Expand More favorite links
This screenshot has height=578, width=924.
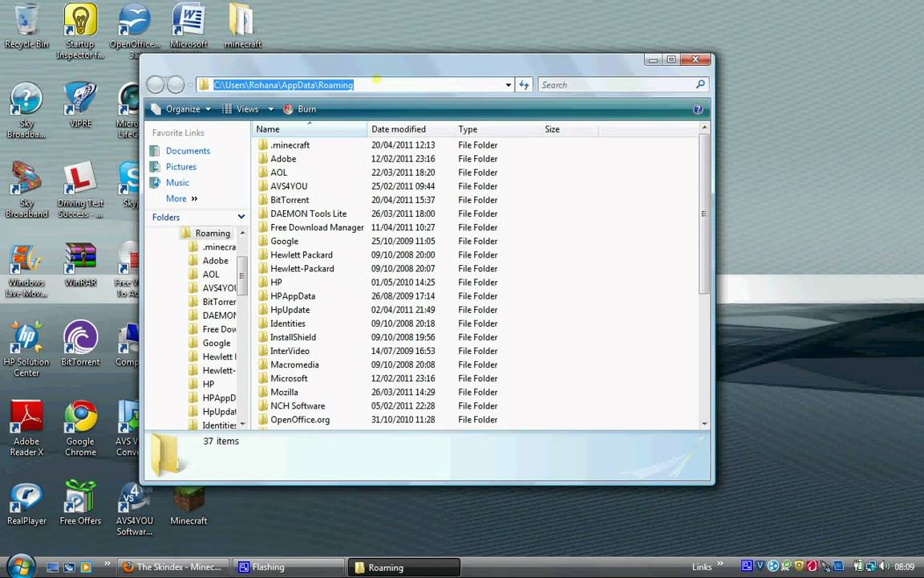(x=181, y=199)
